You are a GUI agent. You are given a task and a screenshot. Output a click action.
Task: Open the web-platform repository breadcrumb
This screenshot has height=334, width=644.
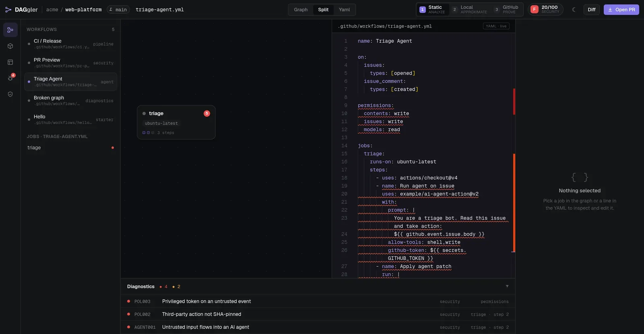click(83, 10)
